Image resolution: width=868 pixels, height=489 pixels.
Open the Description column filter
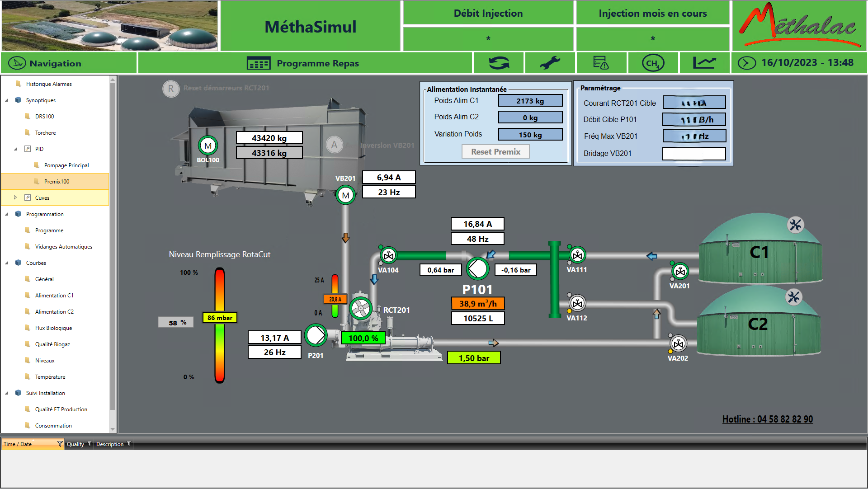point(129,444)
